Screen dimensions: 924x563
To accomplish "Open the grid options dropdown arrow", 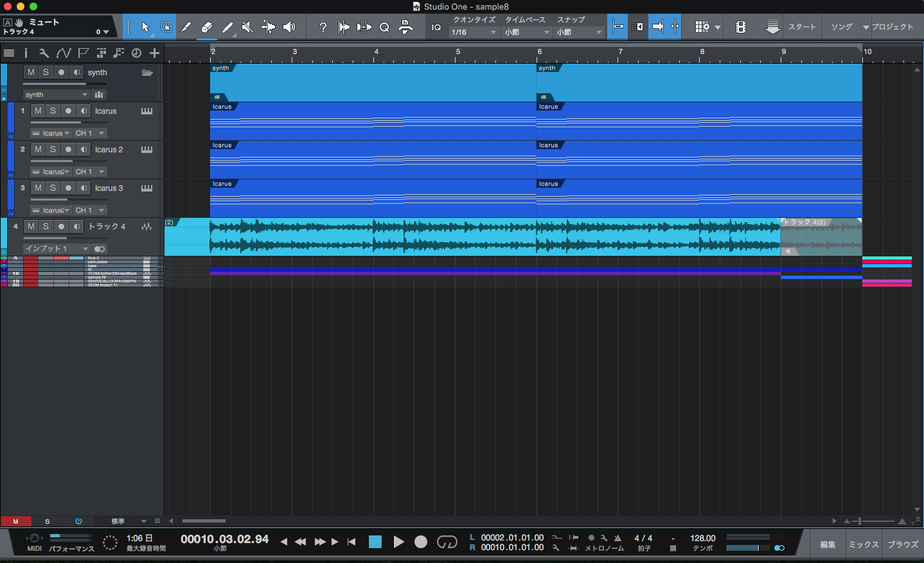I will pos(718,28).
